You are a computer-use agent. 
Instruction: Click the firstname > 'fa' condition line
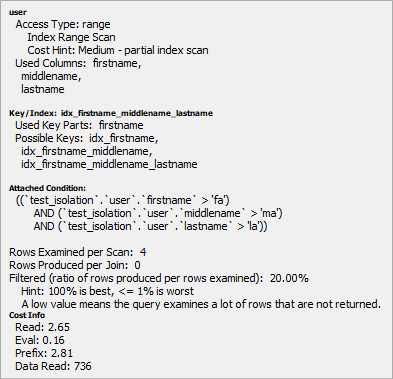[x=122, y=200]
